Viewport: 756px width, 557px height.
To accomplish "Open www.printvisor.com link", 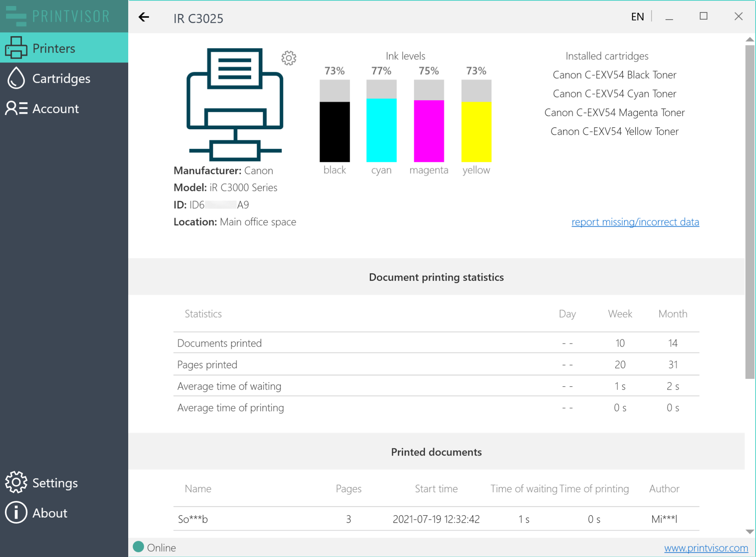I will 706,548.
